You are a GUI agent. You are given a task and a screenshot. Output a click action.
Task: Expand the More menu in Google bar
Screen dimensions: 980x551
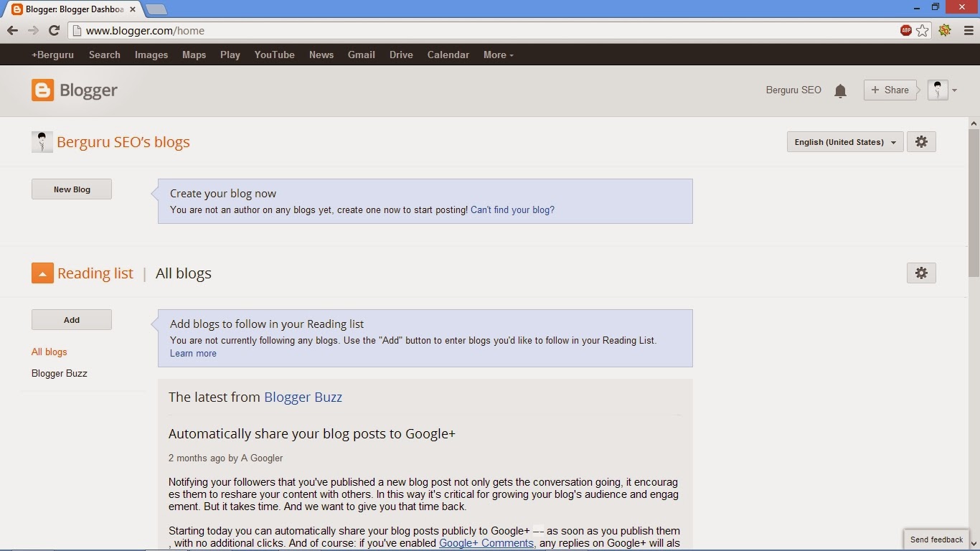[498, 55]
